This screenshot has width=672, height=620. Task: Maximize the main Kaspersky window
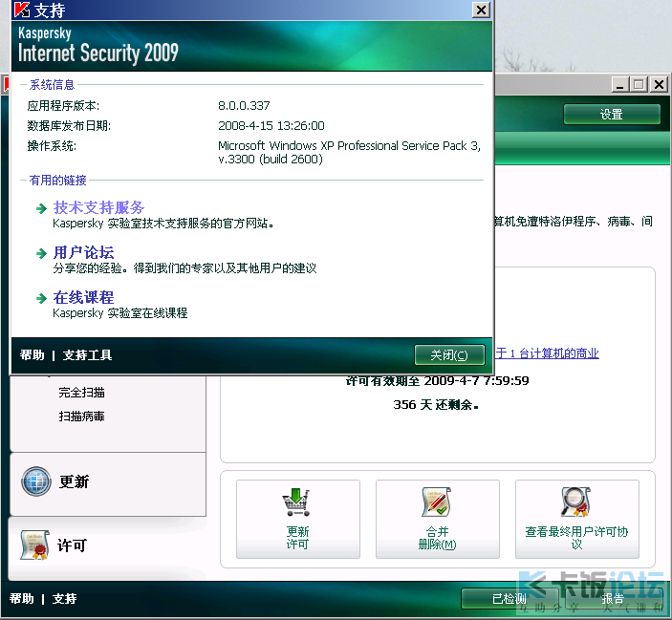pos(639,84)
